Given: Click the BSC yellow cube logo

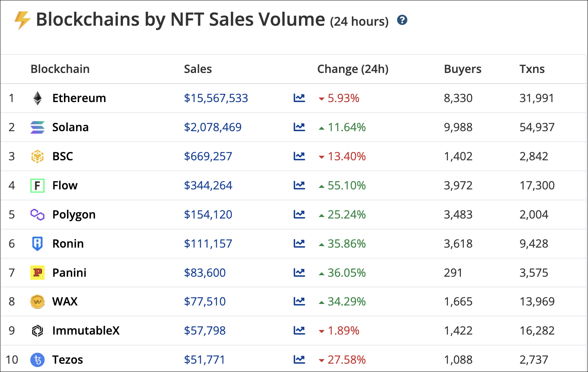Looking at the screenshot, I should point(37,157).
